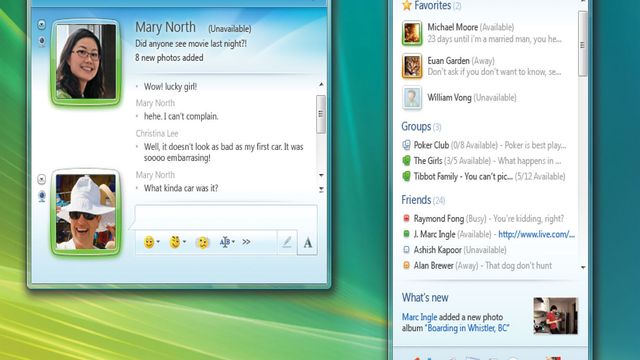Viewport: 640px width, 360px height.
Task: Open emoticon dropdown arrow next to smiley
Action: coord(158,242)
